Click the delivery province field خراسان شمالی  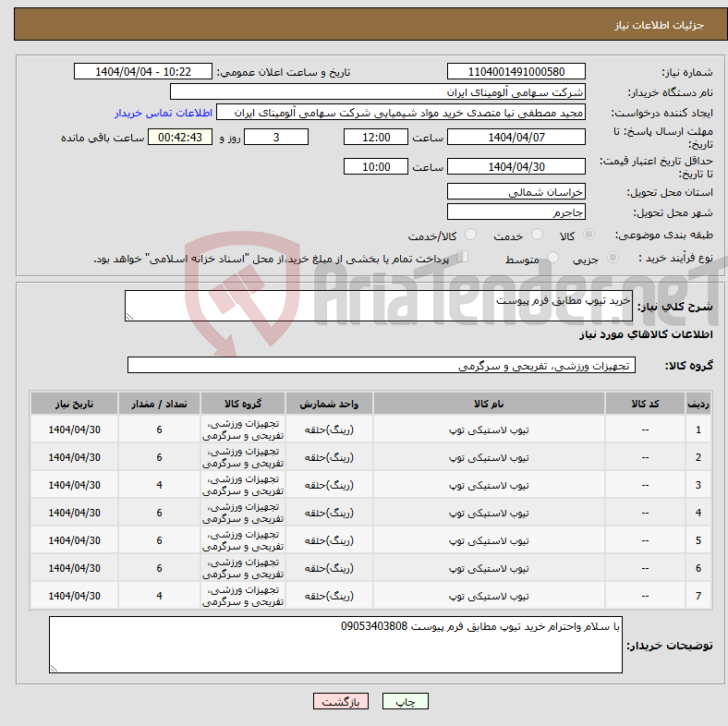(516, 192)
